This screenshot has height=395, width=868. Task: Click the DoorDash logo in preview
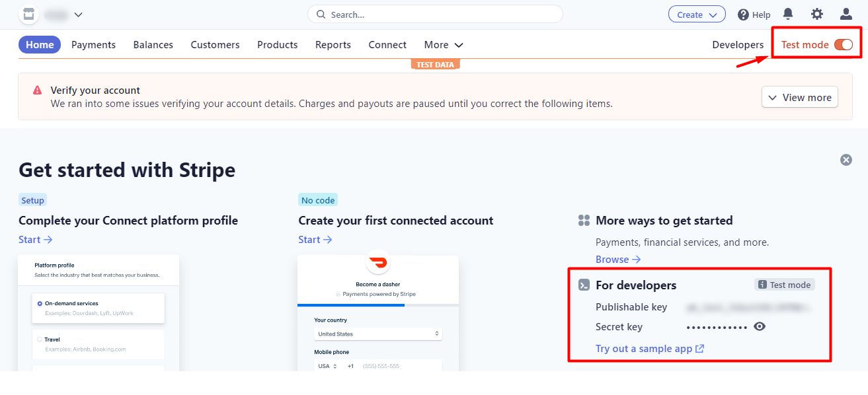pyautogui.click(x=378, y=263)
